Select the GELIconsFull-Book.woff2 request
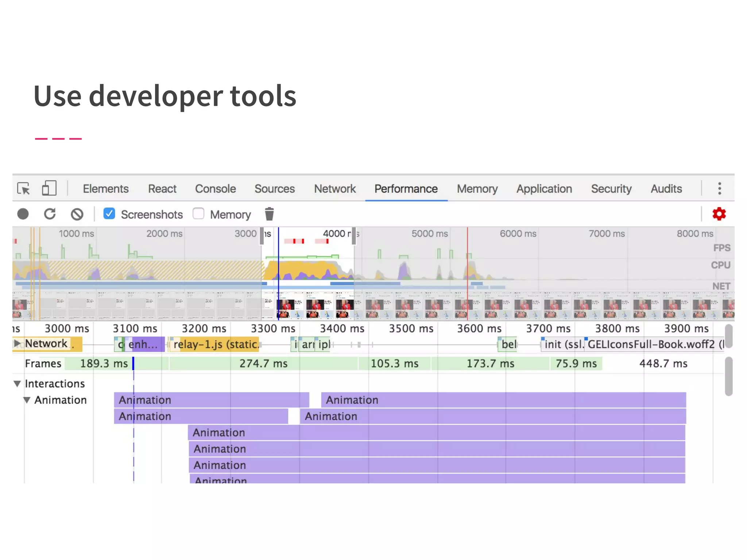This screenshot has width=747, height=560. click(x=653, y=345)
